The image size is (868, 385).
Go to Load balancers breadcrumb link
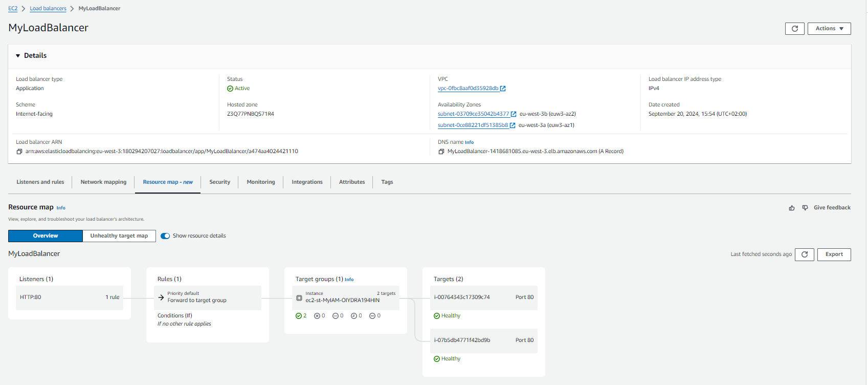[48, 9]
